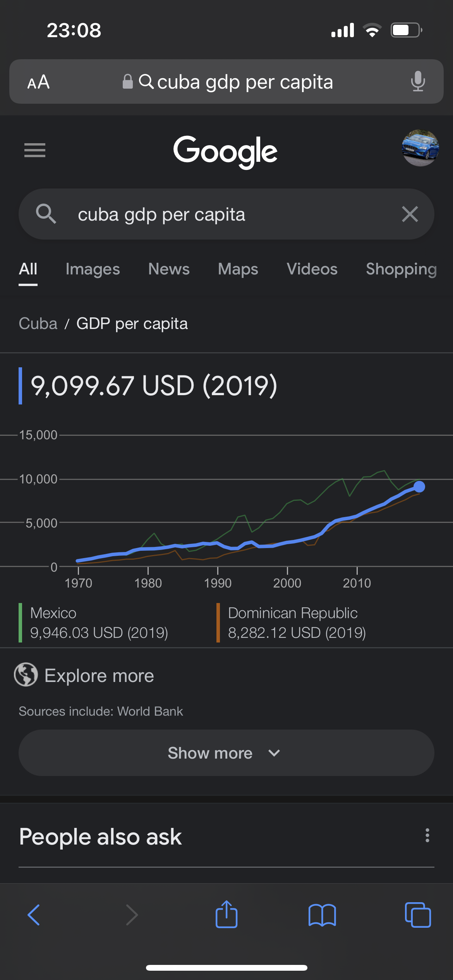Switch to the Maps tab

(x=238, y=269)
